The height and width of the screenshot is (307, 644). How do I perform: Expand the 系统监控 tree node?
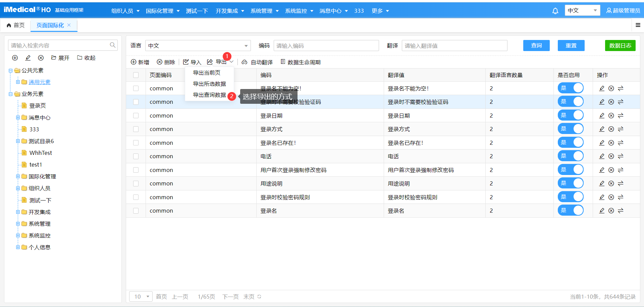[x=18, y=235]
